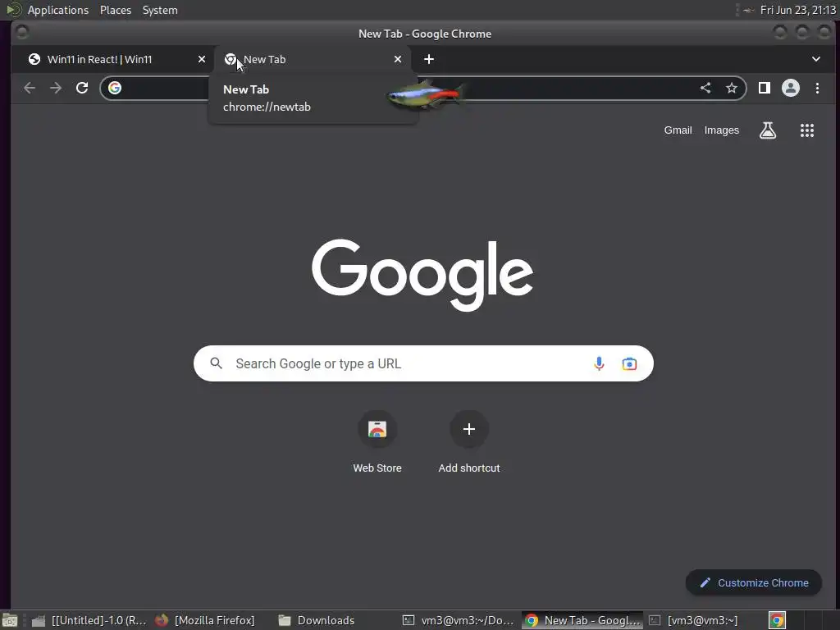Screen dimensions: 840x630
Task: Click the Customize Chrome button
Action: pyautogui.click(x=754, y=583)
